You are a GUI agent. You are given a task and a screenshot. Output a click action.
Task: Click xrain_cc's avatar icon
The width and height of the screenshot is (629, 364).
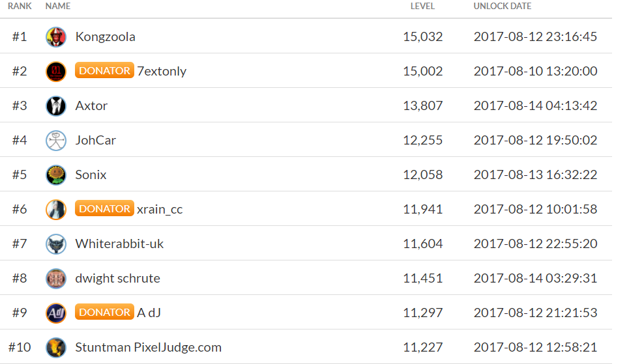tap(56, 210)
